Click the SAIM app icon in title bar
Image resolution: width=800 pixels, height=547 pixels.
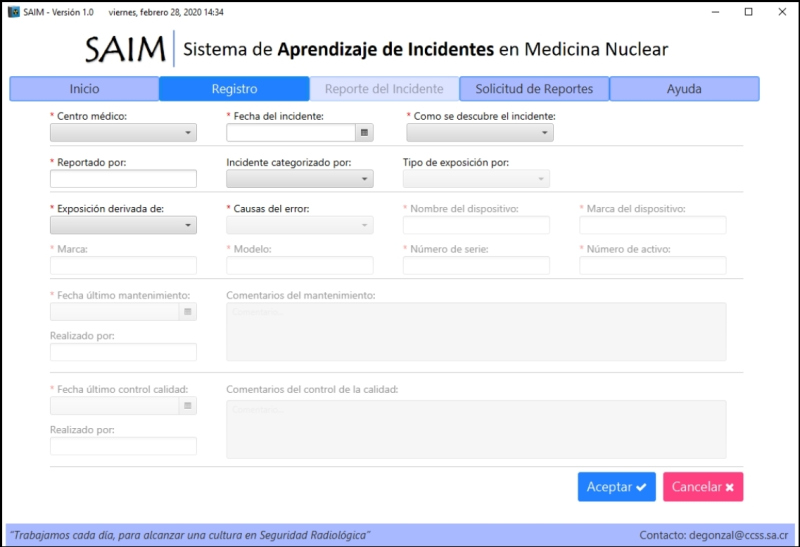click(x=13, y=12)
